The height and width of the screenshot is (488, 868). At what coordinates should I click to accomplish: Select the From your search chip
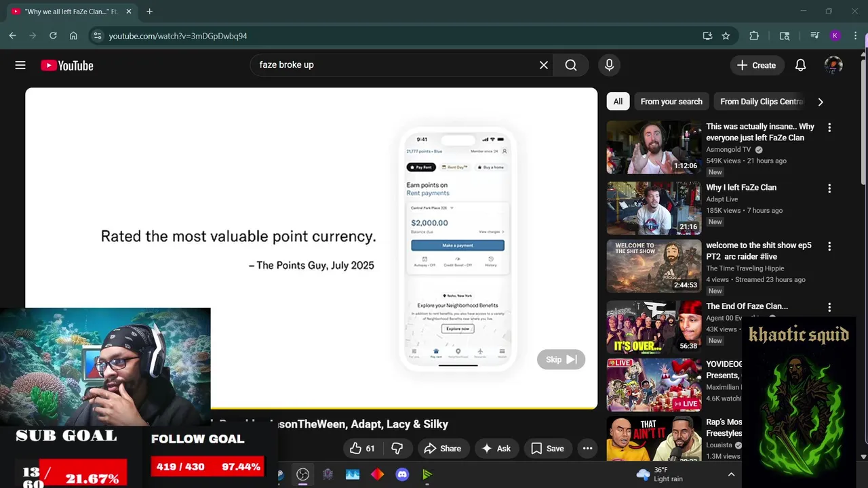pos(671,102)
